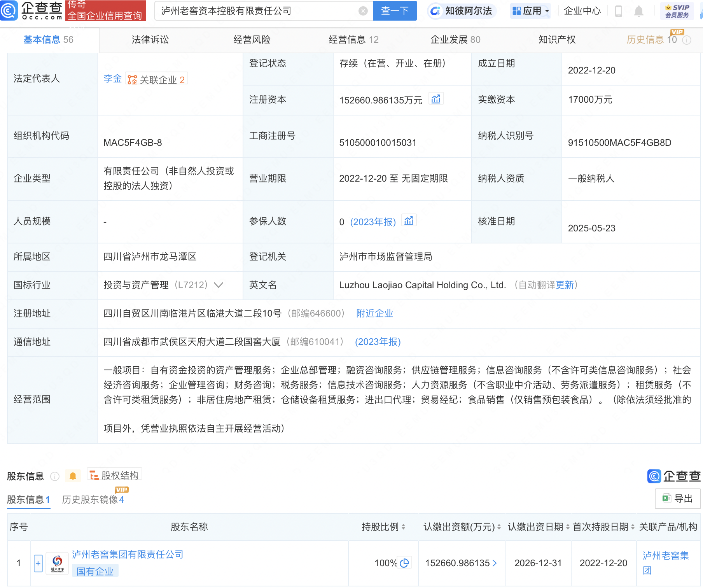Viewport: 703px width, 588px height.
Task: Select the MAC5F4GB-8 organization code
Action: pos(133,143)
